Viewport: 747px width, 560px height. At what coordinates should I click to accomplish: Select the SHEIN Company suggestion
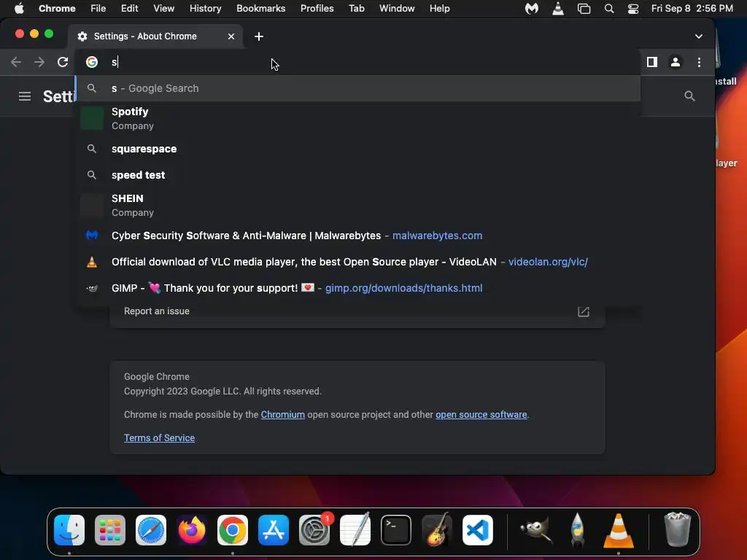357,205
